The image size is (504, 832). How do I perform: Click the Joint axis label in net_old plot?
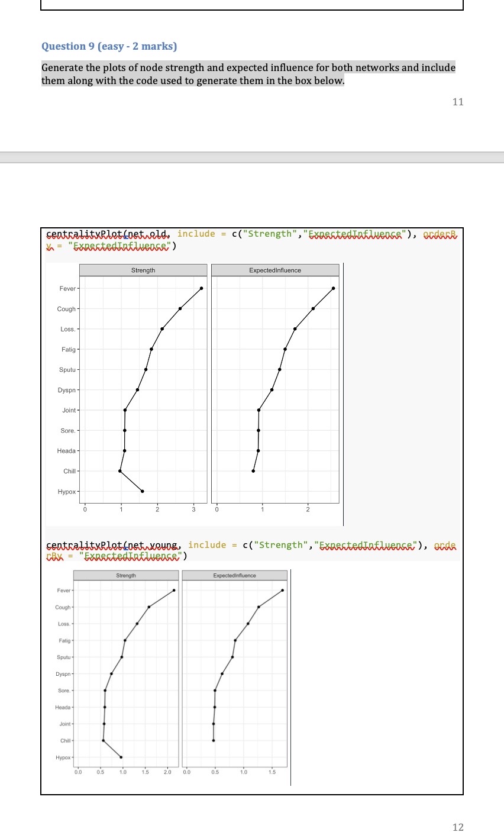[x=69, y=410]
